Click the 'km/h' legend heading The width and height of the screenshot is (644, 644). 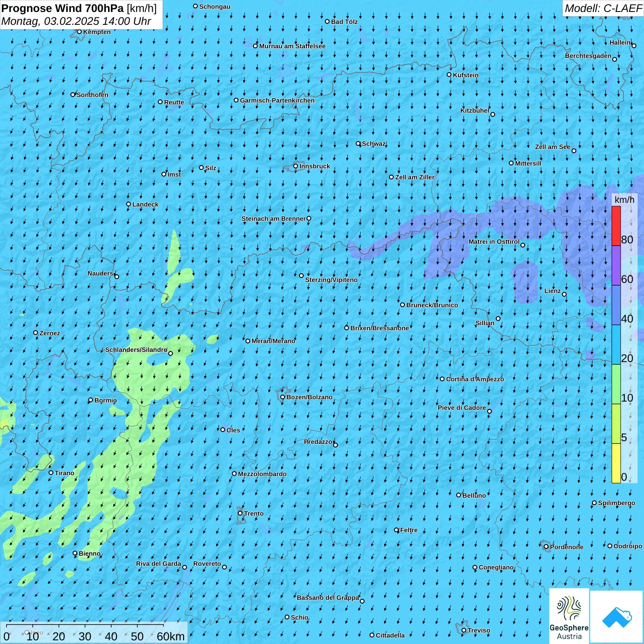click(x=625, y=200)
